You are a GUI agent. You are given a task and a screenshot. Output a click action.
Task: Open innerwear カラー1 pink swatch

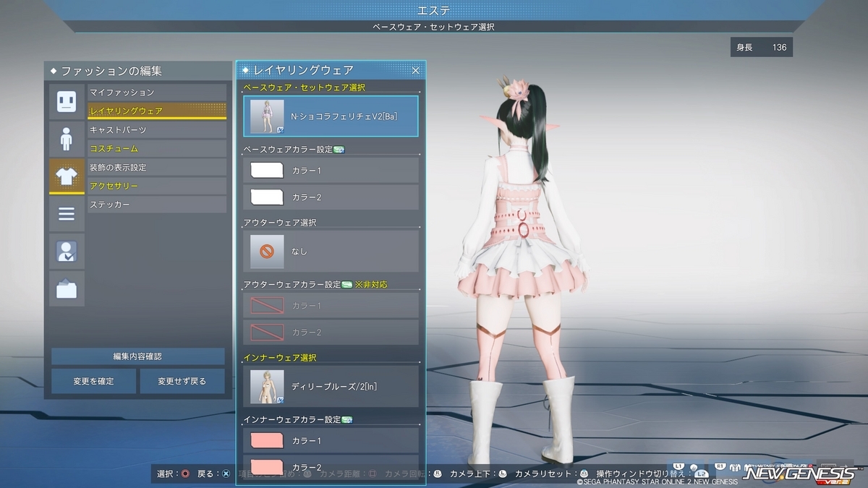click(x=267, y=440)
